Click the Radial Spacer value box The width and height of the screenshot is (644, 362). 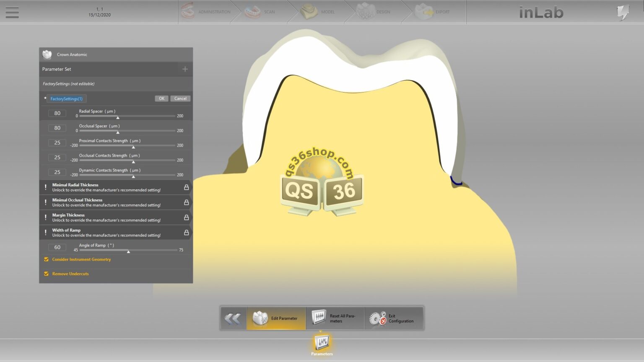tap(57, 113)
